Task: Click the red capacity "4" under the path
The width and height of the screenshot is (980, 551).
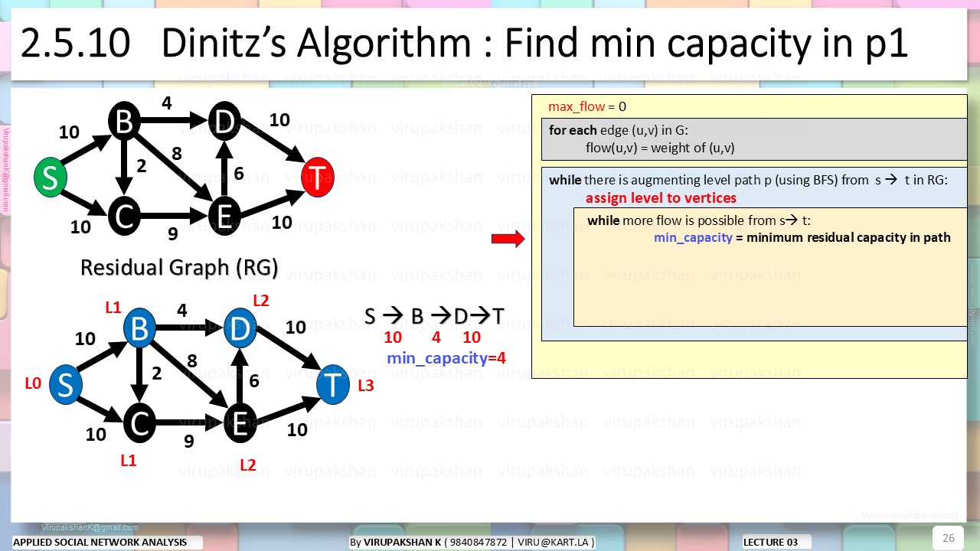Action: 436,337
